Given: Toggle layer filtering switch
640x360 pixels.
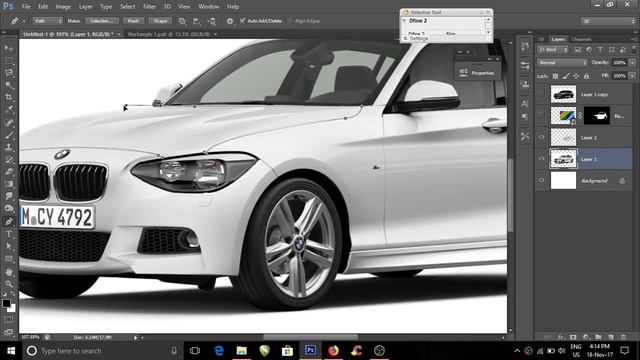Looking at the screenshot, I should tap(633, 49).
